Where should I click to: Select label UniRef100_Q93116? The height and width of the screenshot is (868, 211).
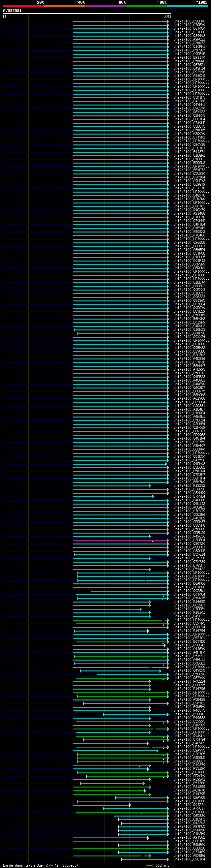(x=190, y=72)
